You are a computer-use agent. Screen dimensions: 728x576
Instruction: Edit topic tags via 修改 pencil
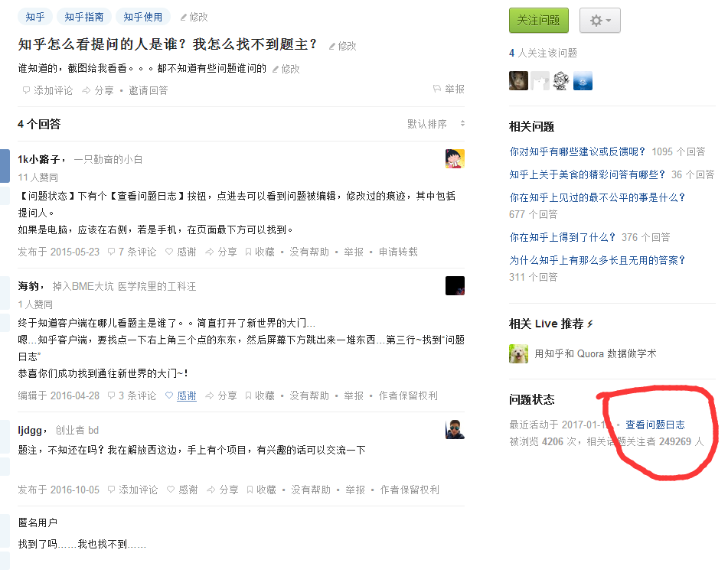coord(194,17)
